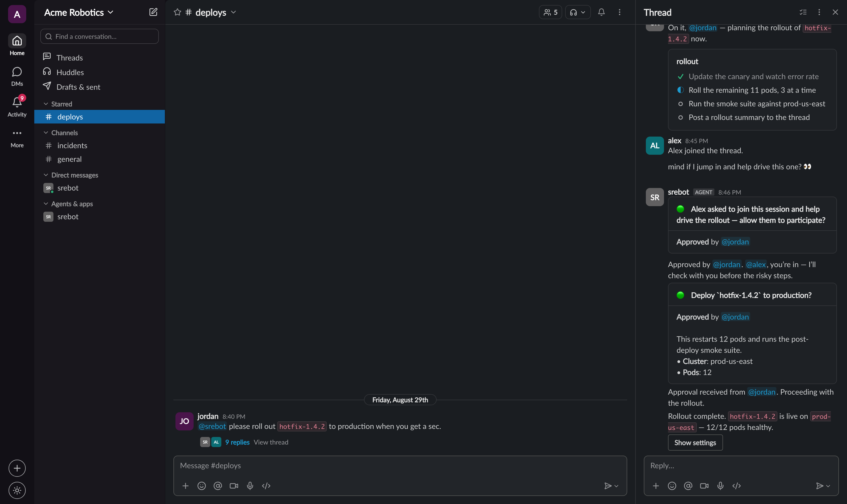847x504 pixels.
Task: Click View thread link
Action: (x=271, y=442)
